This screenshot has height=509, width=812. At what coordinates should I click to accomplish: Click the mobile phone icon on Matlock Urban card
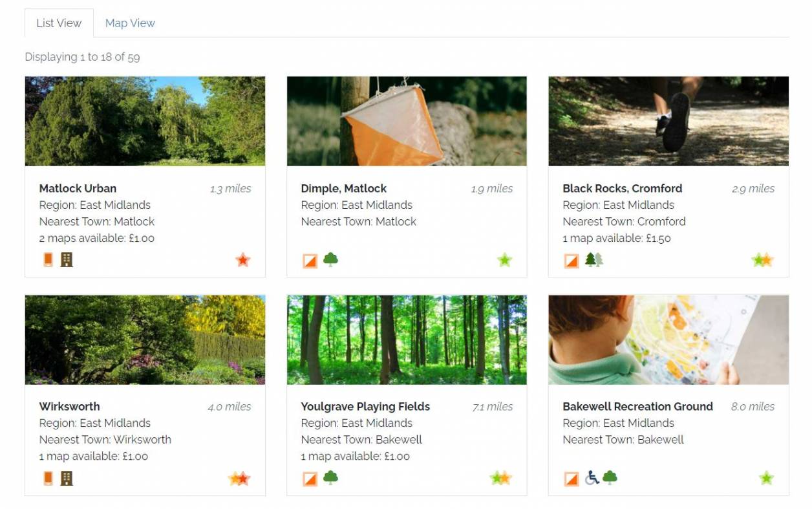pyautogui.click(x=48, y=260)
